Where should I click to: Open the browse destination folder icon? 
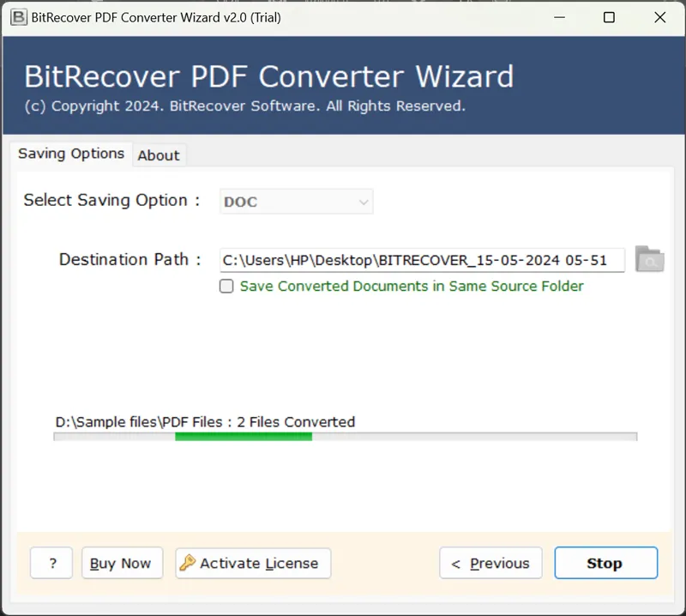coord(649,259)
